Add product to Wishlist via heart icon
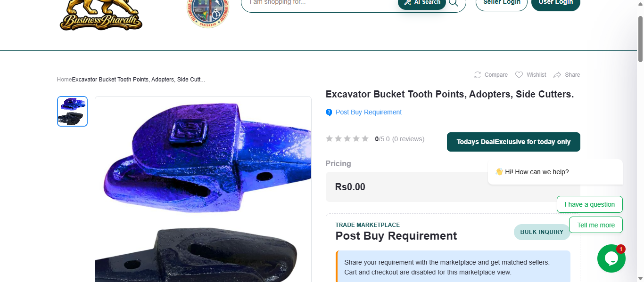This screenshot has width=644, height=282. tap(519, 75)
